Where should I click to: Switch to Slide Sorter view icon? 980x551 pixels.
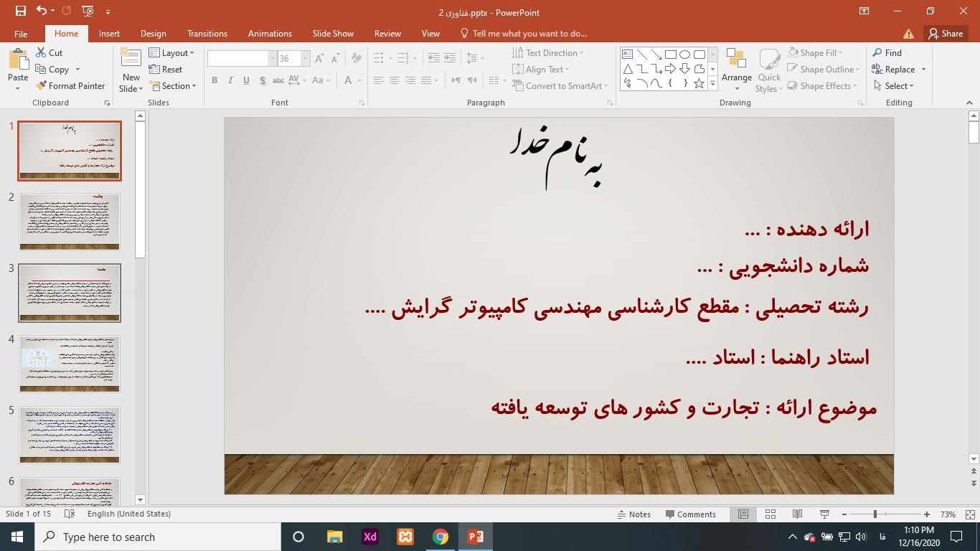tap(771, 514)
